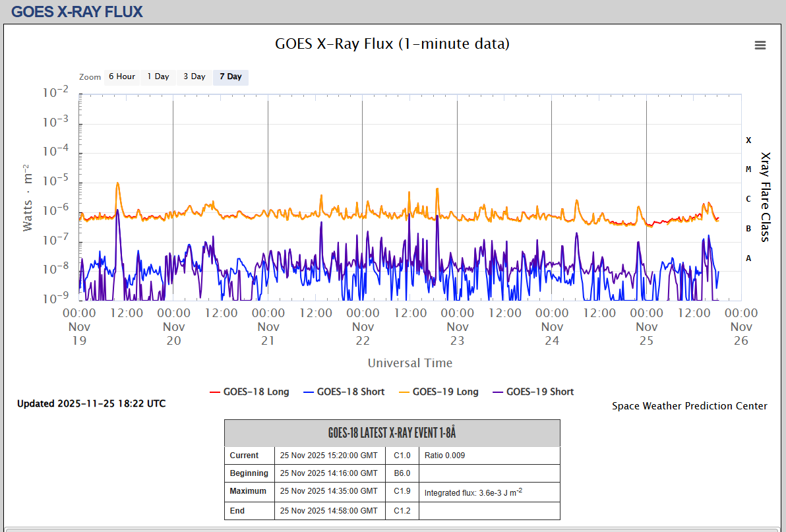Open Space Weather Prediction Center credit link
The image size is (786, 532).
[689, 406]
